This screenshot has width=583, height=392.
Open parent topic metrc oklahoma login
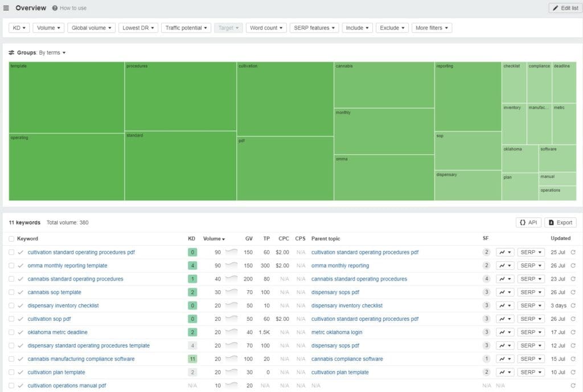pyautogui.click(x=336, y=332)
